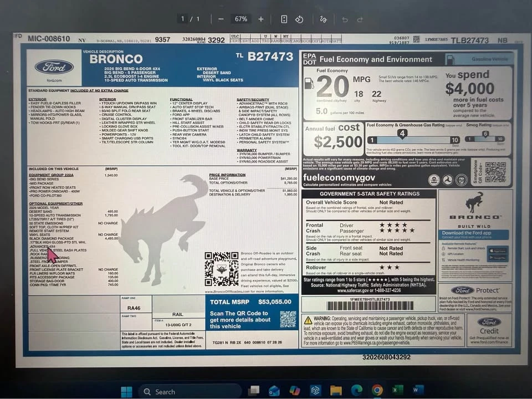The width and height of the screenshot is (532, 399).
Task: Open Word from the taskbar
Action: 418,390
